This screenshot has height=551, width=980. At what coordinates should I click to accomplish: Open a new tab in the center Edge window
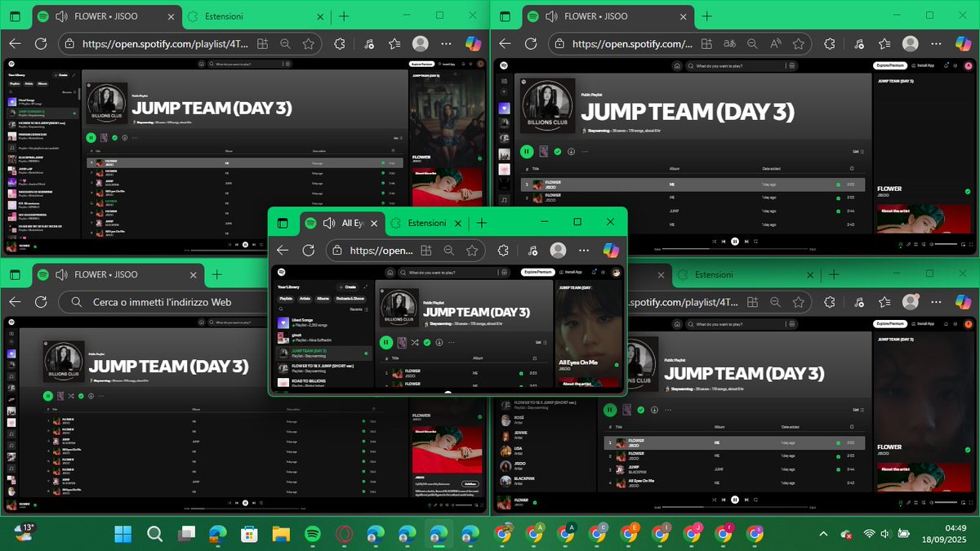pos(482,223)
